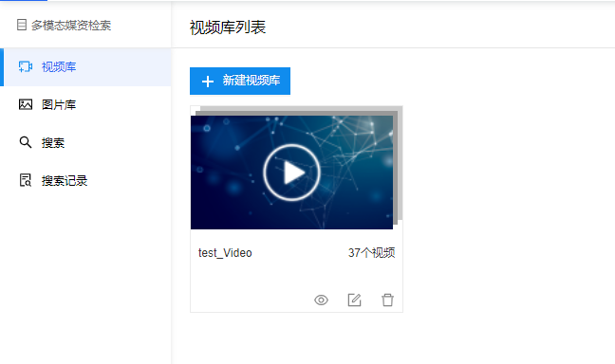Click the 多模态媒资检索 title text
The image size is (615, 364).
coord(71,25)
